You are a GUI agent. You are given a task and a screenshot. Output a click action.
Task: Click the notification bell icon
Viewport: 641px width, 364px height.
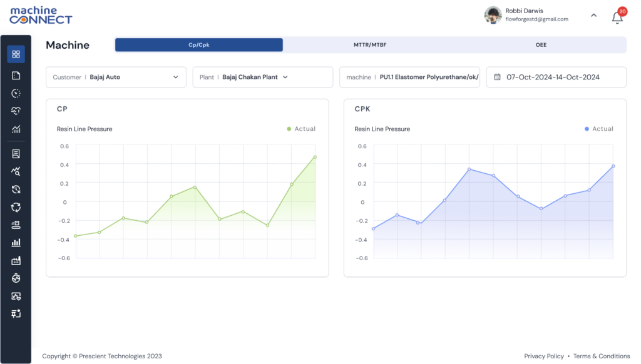(617, 17)
